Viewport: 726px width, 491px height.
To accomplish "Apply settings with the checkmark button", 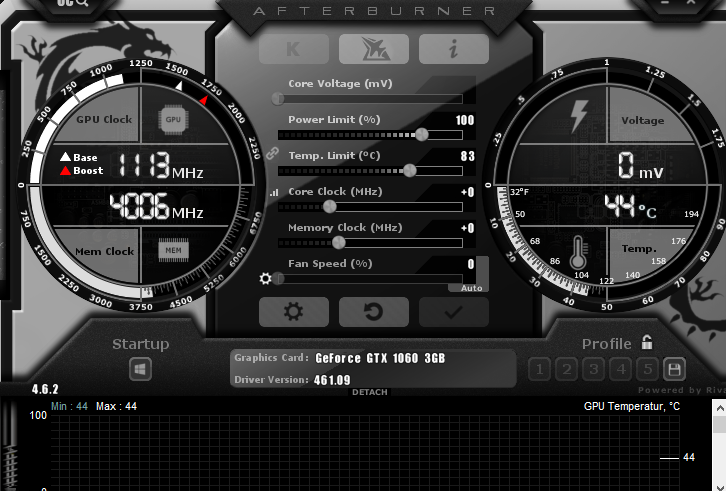I will click(x=454, y=312).
